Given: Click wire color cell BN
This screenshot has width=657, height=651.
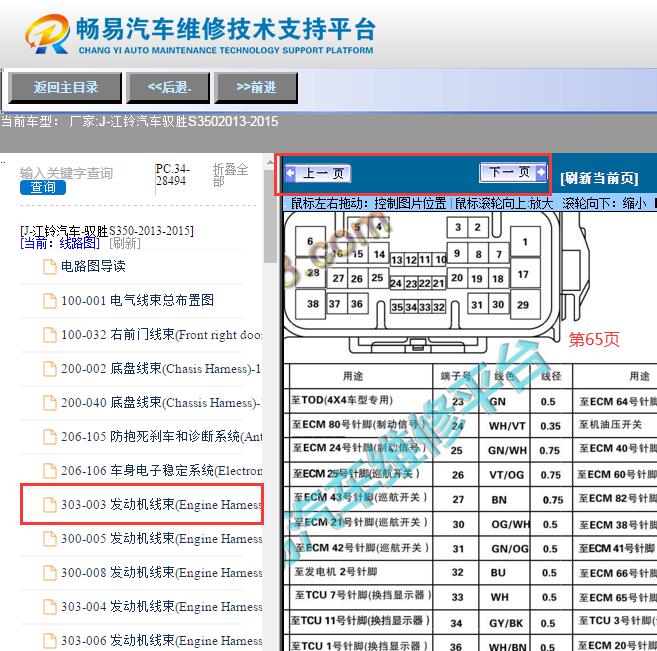Looking at the screenshot, I should coord(499,500).
